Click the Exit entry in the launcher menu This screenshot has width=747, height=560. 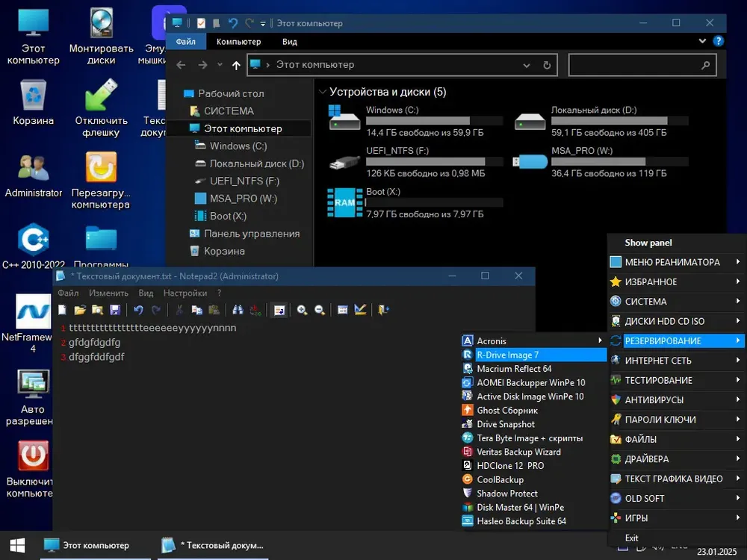(x=631, y=538)
